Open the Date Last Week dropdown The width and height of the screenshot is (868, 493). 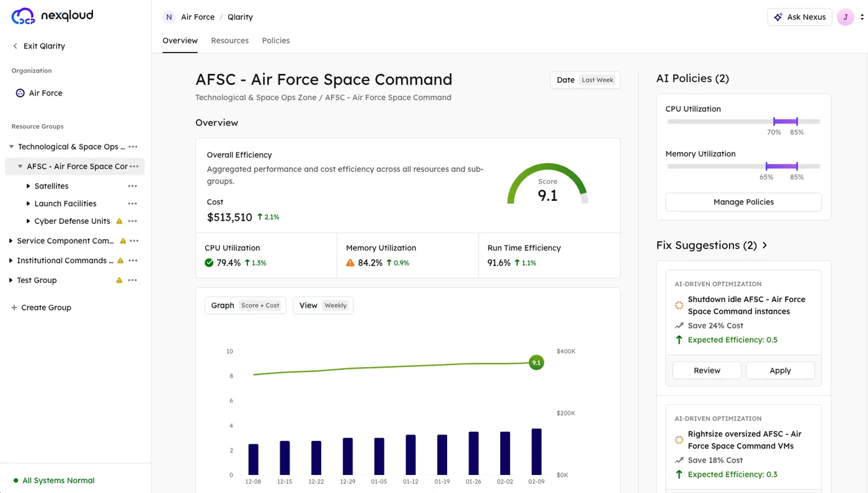(x=585, y=80)
